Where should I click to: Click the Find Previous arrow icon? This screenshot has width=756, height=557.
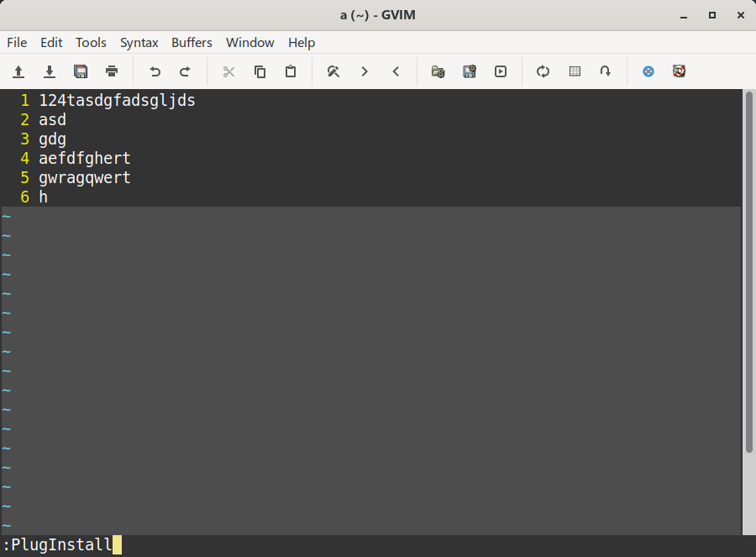pyautogui.click(x=396, y=71)
